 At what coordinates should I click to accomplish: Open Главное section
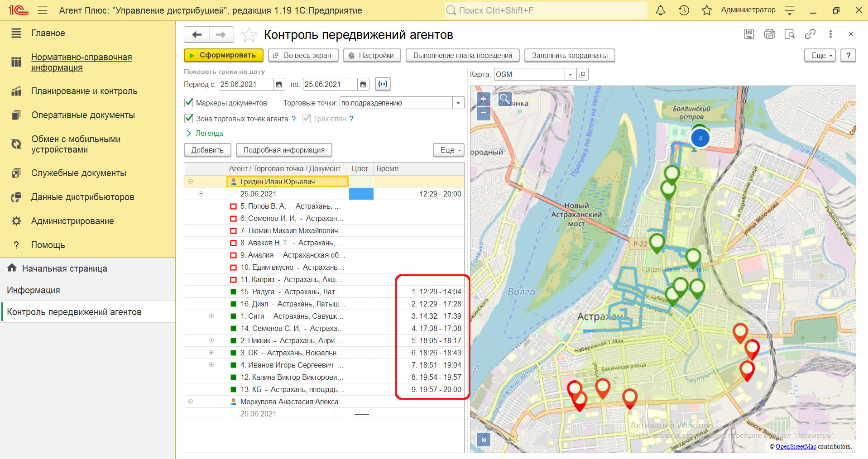coord(48,33)
